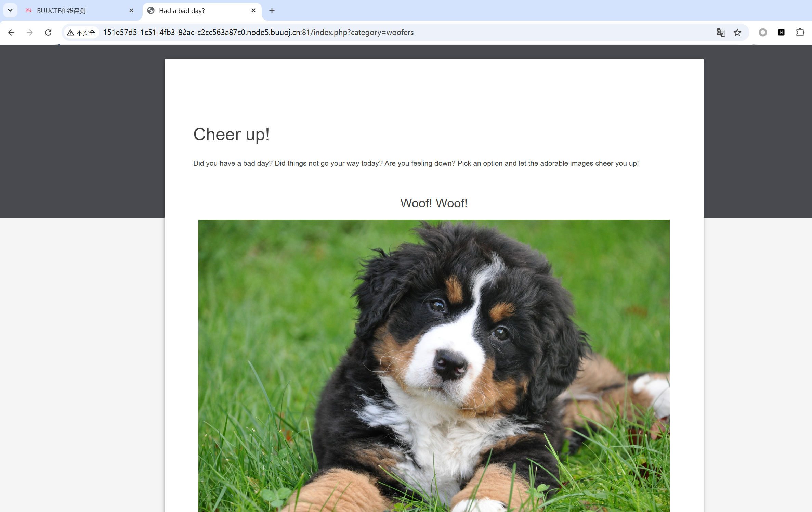The width and height of the screenshot is (812, 512).
Task: Close the BUUCTF在线评测 tab
Action: [131, 11]
